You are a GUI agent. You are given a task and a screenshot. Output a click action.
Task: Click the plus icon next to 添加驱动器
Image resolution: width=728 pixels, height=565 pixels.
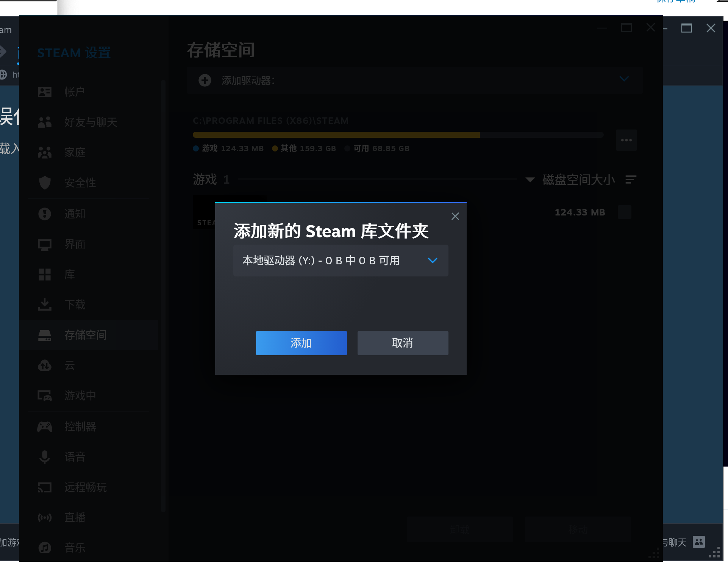point(205,80)
